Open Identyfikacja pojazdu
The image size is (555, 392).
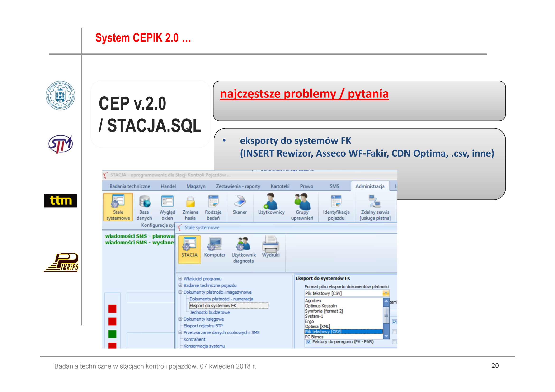point(336,208)
